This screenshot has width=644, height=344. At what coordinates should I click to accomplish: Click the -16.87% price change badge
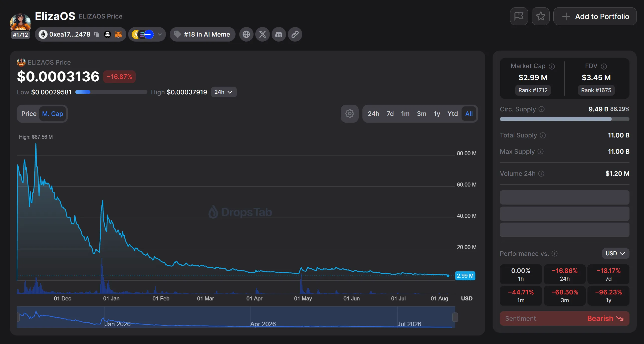click(x=119, y=77)
